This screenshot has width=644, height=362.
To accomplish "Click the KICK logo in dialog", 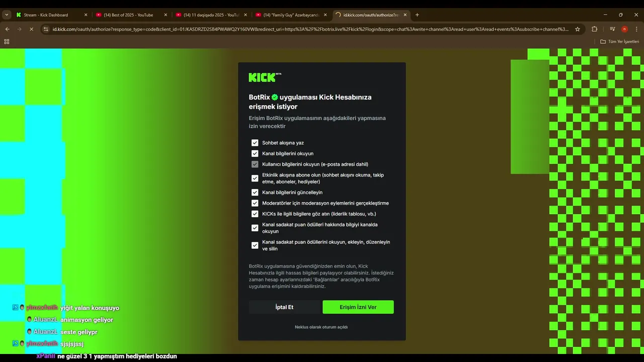I will coord(265,77).
